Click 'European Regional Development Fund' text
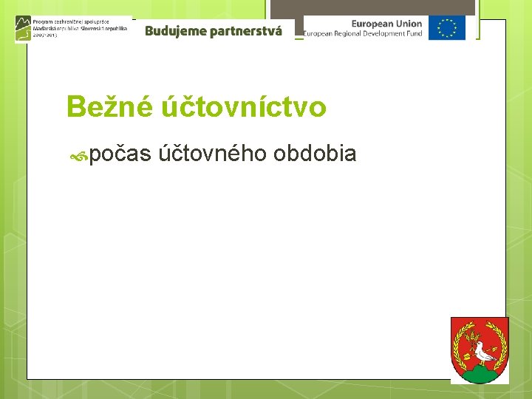 pyautogui.click(x=363, y=33)
